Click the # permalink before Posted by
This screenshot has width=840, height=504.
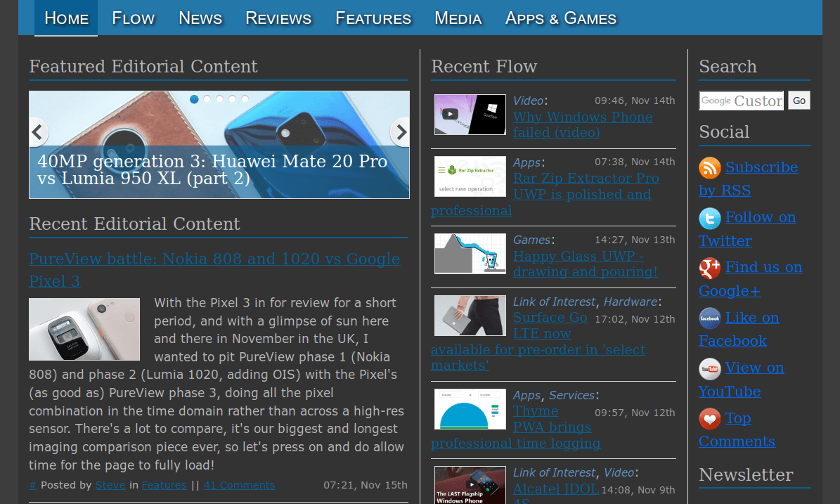[x=32, y=485]
